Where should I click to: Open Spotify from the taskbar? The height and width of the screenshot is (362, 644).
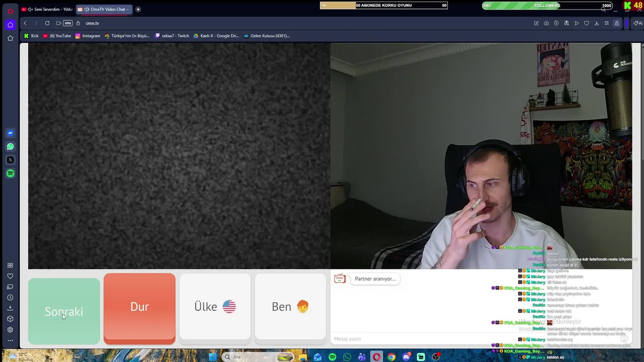pyautogui.click(x=332, y=357)
